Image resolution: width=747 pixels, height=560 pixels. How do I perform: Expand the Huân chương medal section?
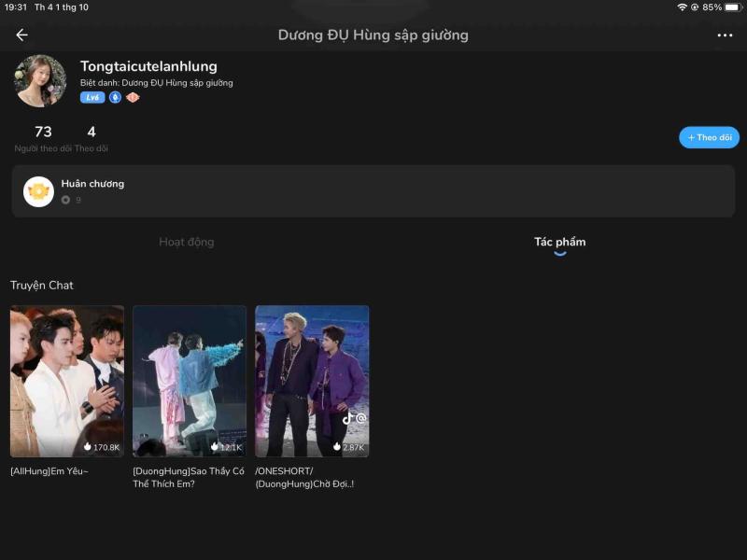373,190
